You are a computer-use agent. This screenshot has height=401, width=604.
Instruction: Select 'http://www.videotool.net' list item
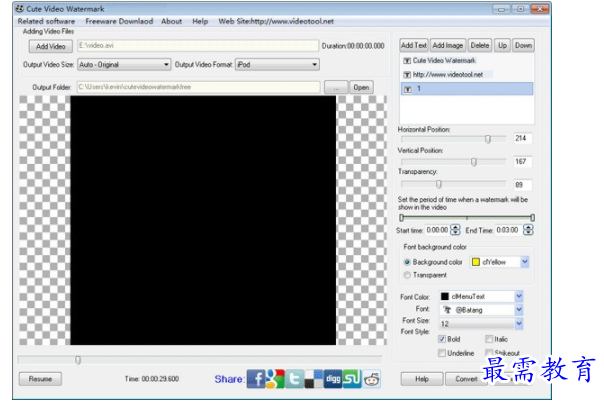click(466, 75)
